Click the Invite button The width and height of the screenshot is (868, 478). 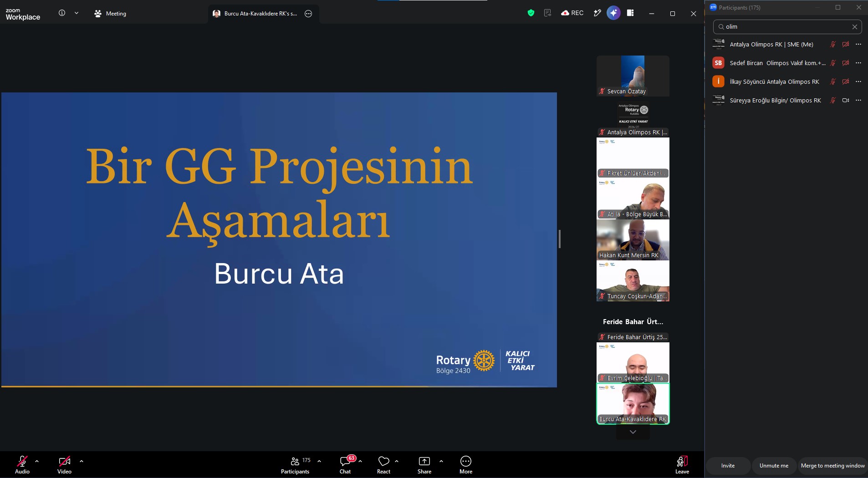click(728, 466)
